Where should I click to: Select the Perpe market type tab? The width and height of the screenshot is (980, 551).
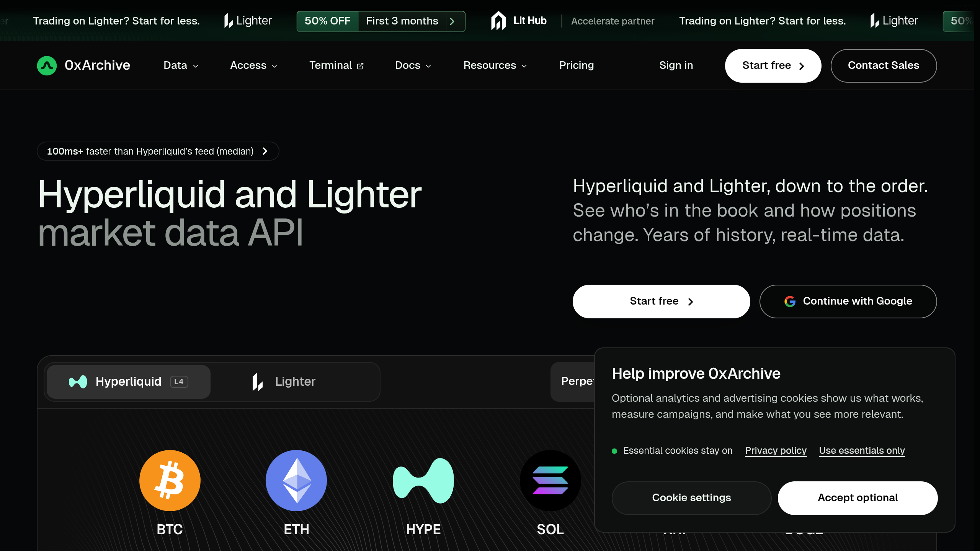pyautogui.click(x=573, y=381)
